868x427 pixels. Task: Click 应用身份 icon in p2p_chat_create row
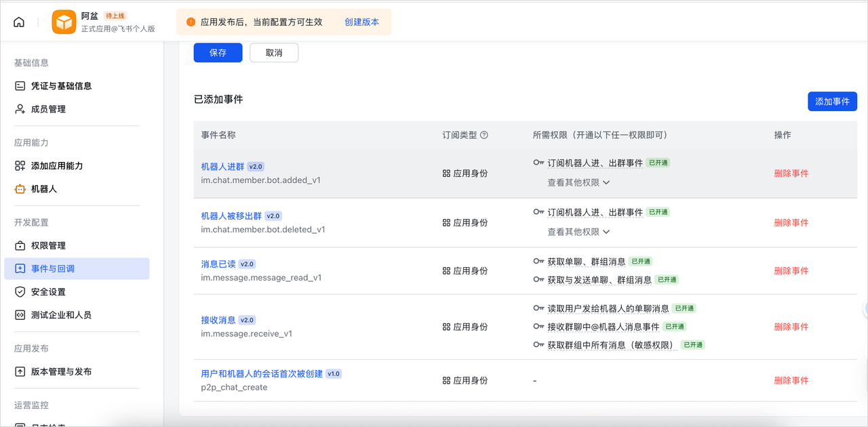tap(446, 381)
